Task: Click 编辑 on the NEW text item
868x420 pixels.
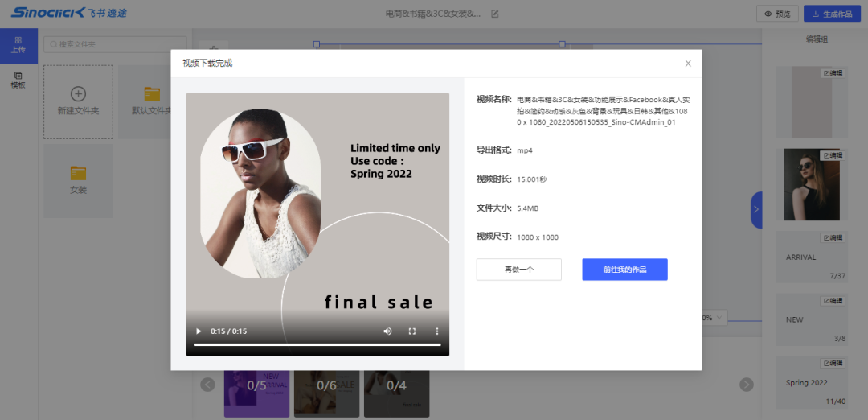Action: 833,301
